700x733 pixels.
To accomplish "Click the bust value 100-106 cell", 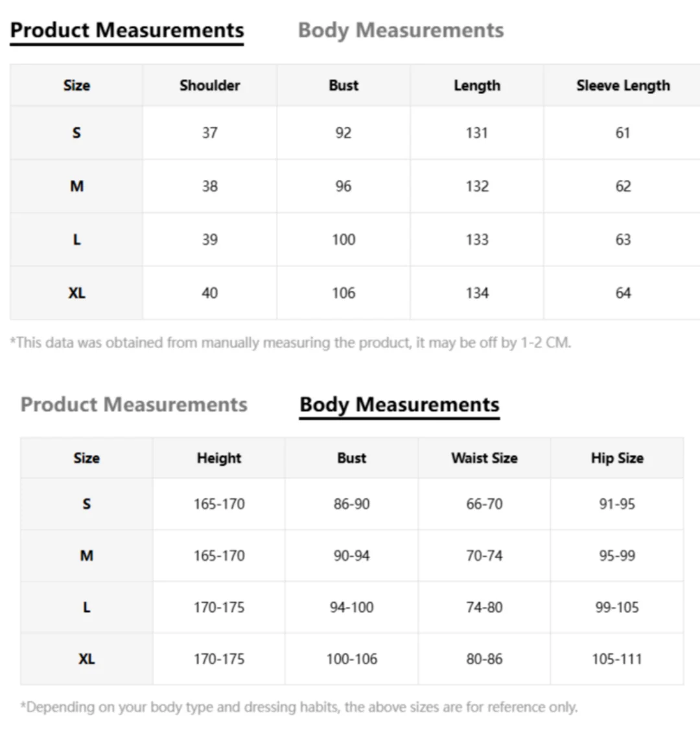I will 352,659.
